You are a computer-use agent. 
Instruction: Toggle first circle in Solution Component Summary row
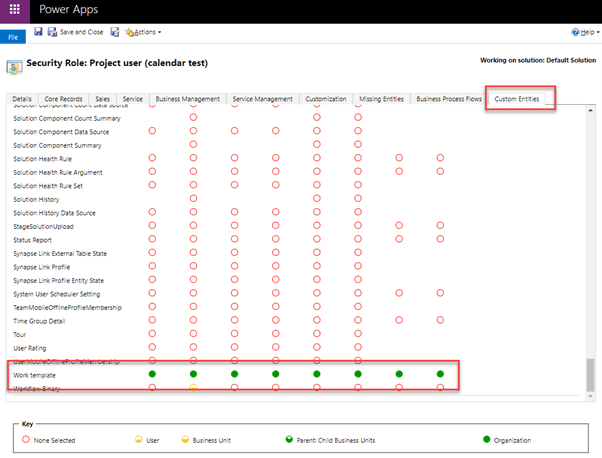tap(193, 144)
